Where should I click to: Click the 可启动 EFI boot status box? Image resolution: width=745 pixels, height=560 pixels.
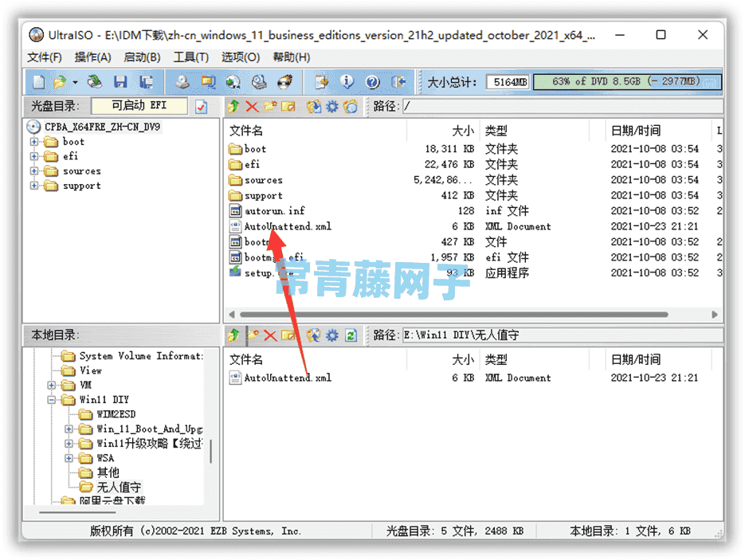coord(139,106)
